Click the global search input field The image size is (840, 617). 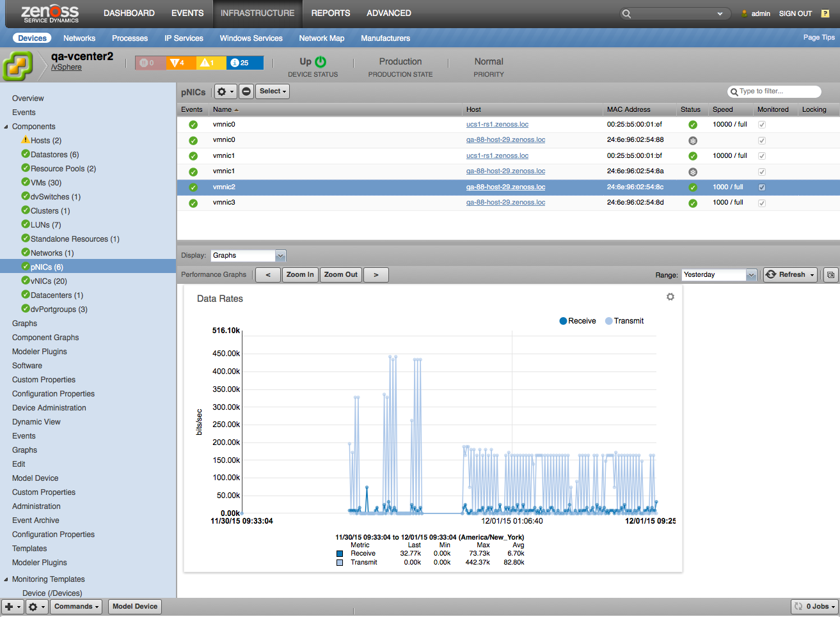tap(675, 13)
